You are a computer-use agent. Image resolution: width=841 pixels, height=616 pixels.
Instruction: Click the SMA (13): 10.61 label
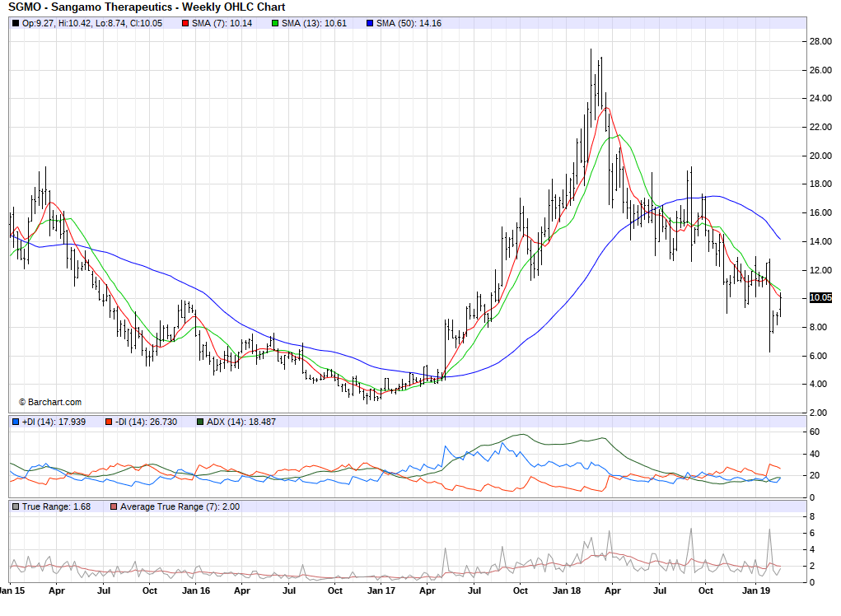coord(315,23)
